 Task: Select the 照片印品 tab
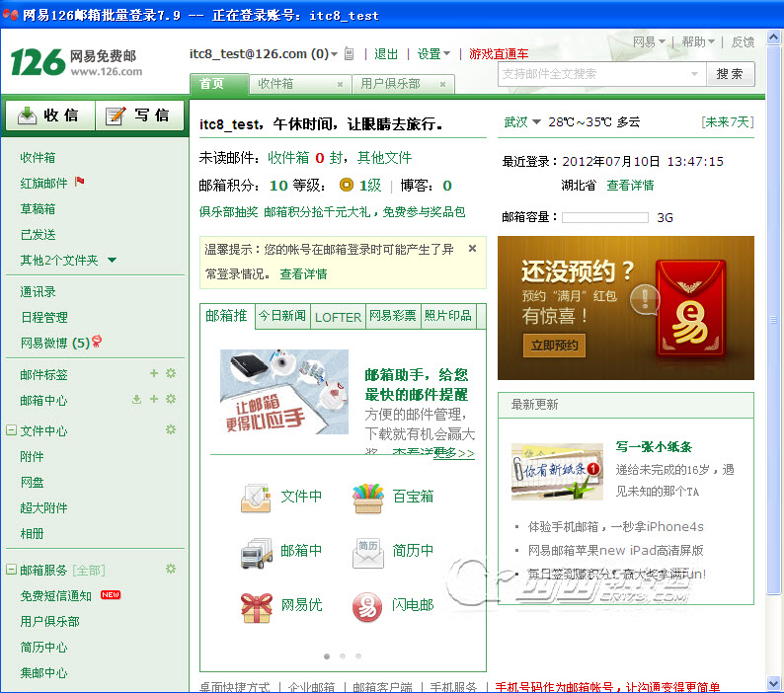[x=448, y=316]
